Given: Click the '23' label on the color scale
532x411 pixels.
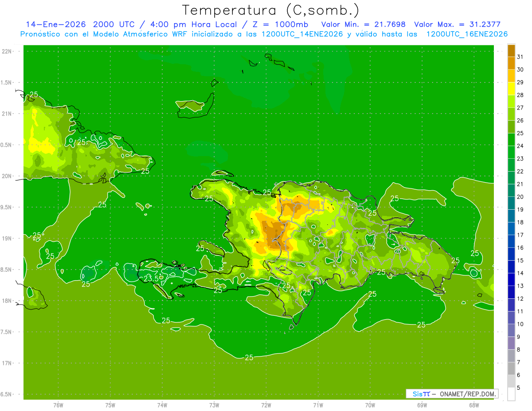Looking at the screenshot, I should point(520,159).
